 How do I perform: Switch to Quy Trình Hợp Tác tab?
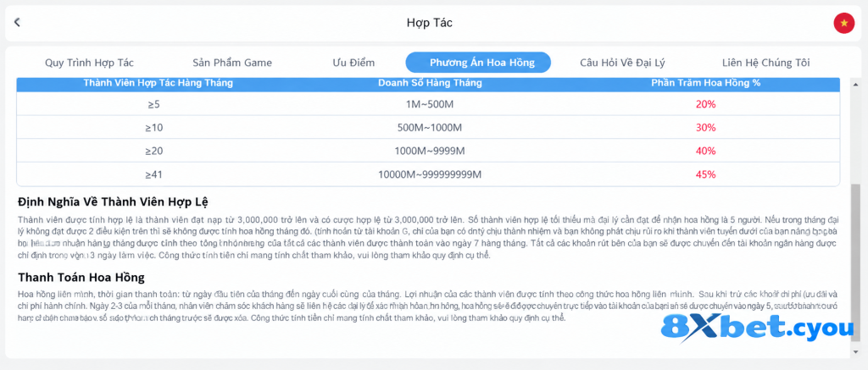89,63
